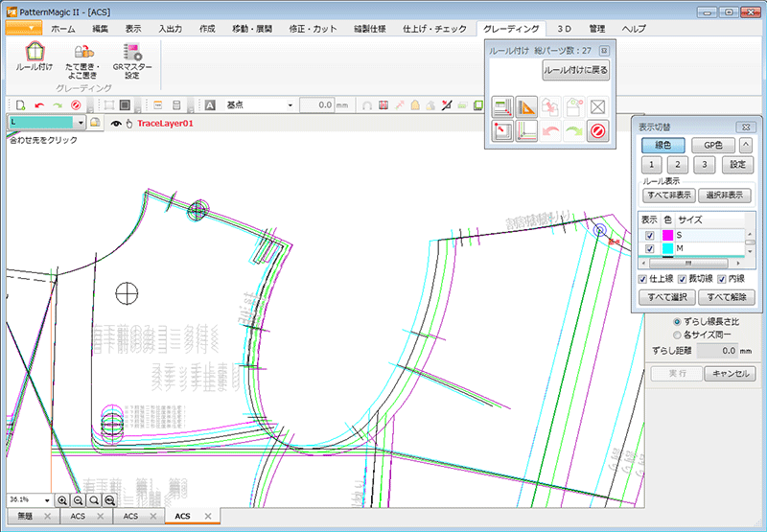Open the ホーム ribbon tab
The height and width of the screenshot is (532, 767).
click(63, 29)
